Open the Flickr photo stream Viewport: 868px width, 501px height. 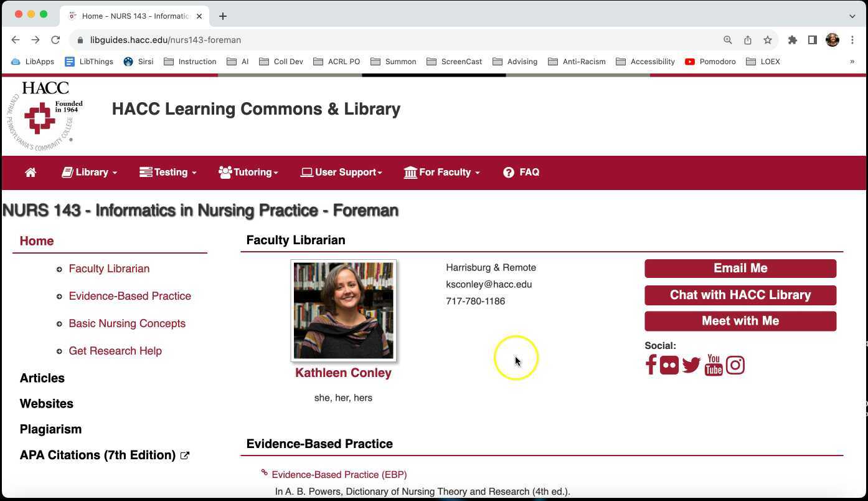click(669, 365)
